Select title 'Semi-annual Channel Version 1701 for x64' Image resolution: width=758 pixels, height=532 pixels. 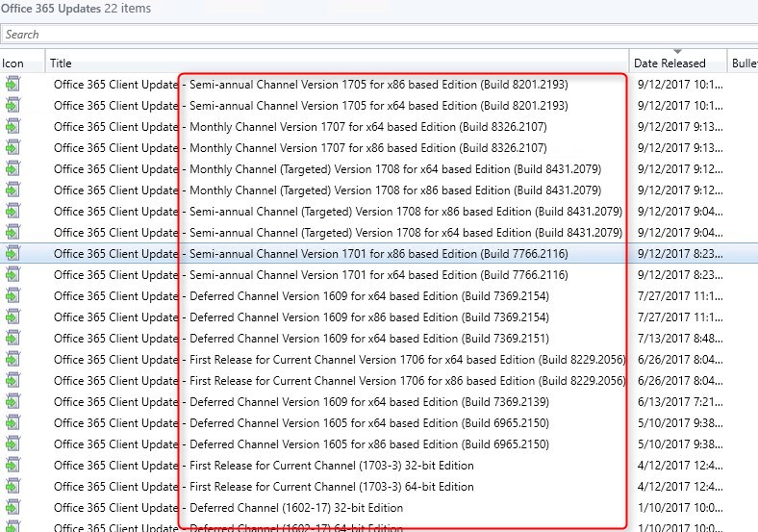coord(311,275)
